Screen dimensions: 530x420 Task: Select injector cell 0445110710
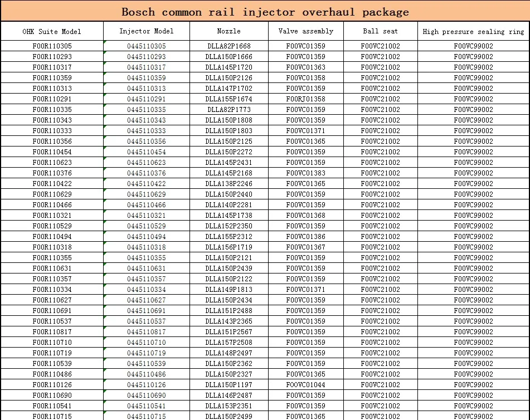(x=147, y=342)
